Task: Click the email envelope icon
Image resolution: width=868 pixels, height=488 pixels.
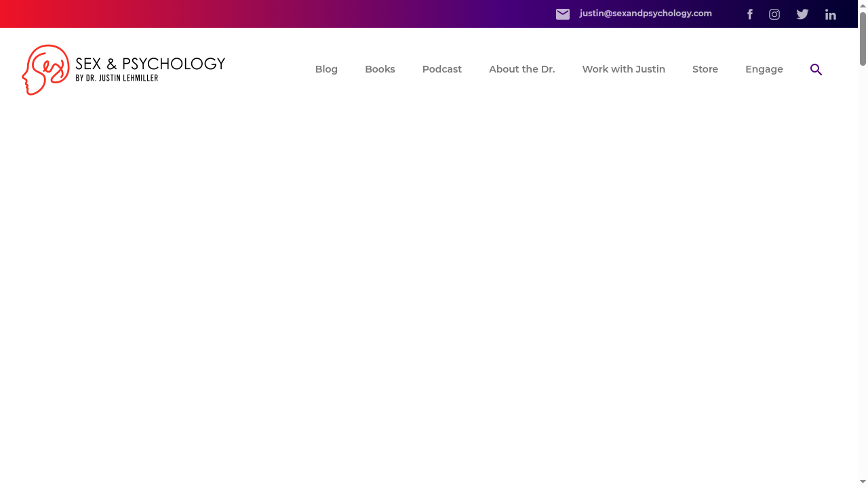Action: (x=563, y=14)
